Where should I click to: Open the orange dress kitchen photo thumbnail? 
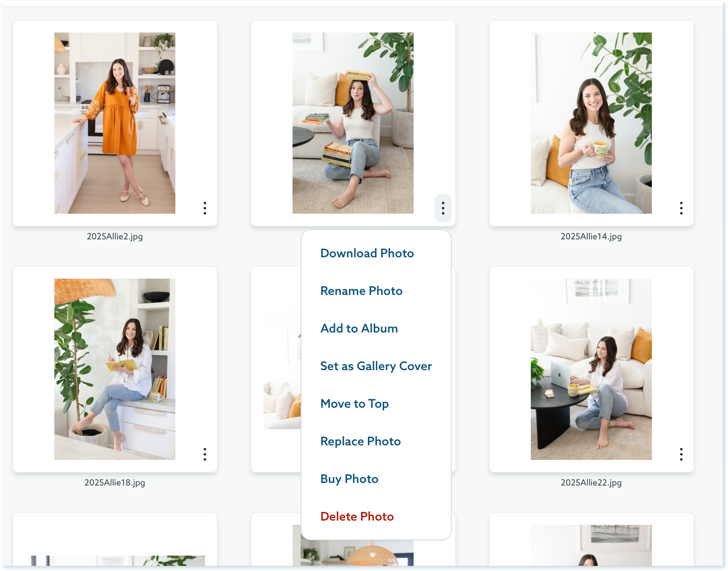coord(115,123)
